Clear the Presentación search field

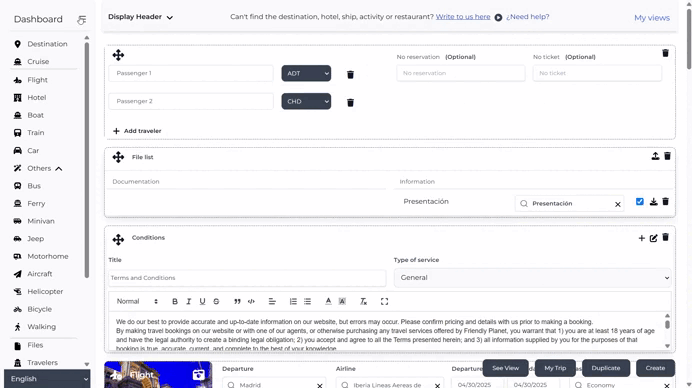618,204
